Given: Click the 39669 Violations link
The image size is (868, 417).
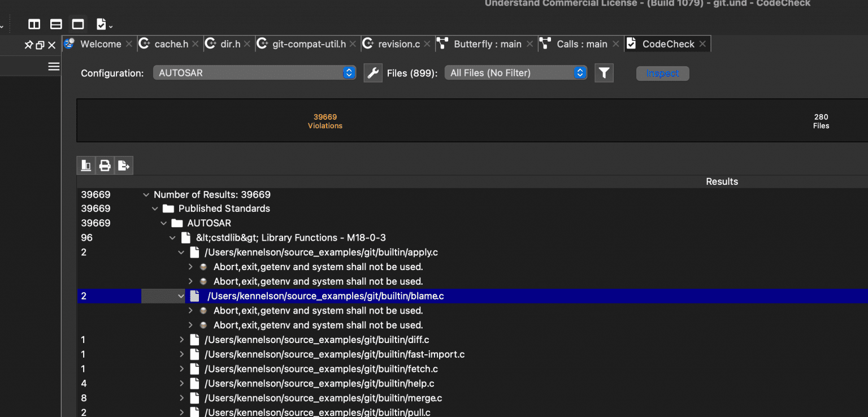Looking at the screenshot, I should click(x=325, y=121).
